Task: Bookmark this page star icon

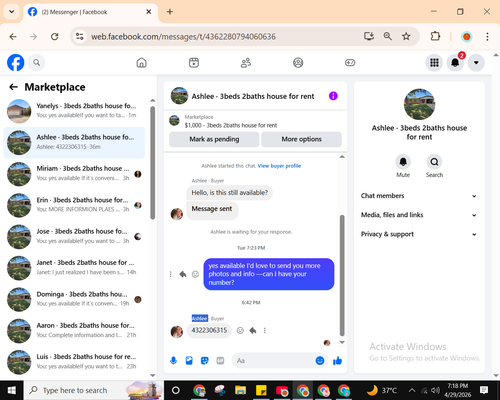Action: click(406, 36)
